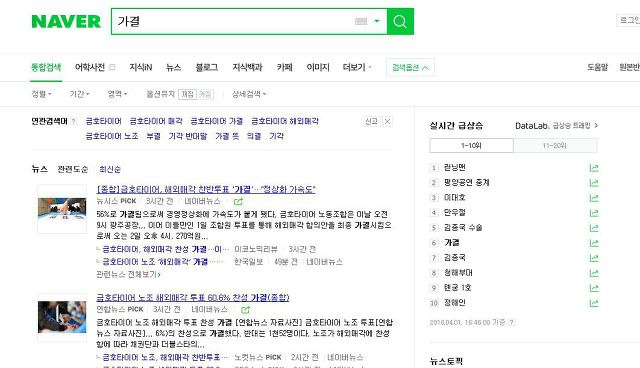Viewport: 640px width, 368px height.
Task: Sort news by 최신순
Action: (x=110, y=169)
